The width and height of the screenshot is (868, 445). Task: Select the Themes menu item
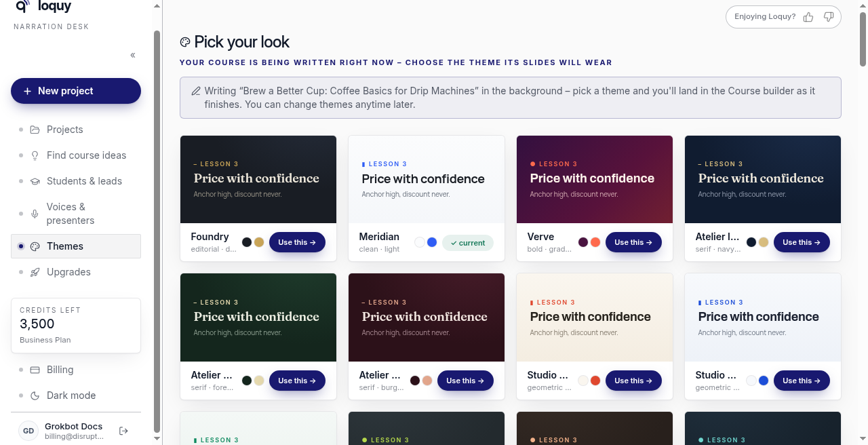[76, 246]
